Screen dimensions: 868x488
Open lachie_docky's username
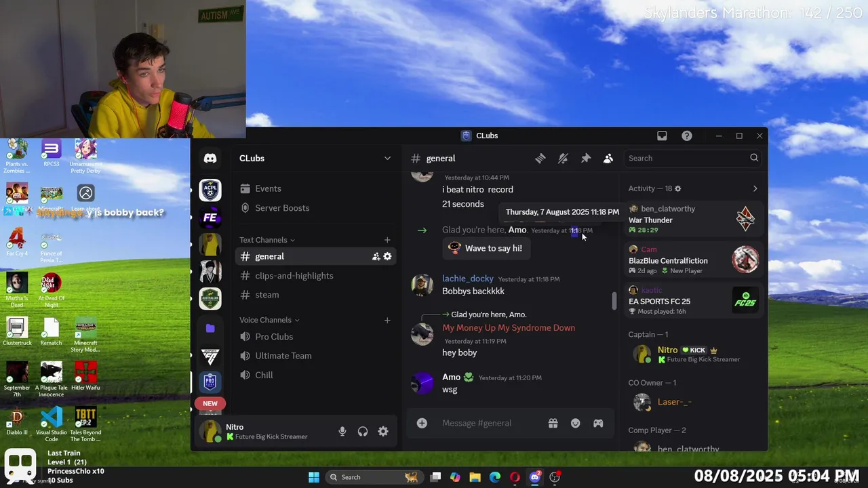coord(467,279)
